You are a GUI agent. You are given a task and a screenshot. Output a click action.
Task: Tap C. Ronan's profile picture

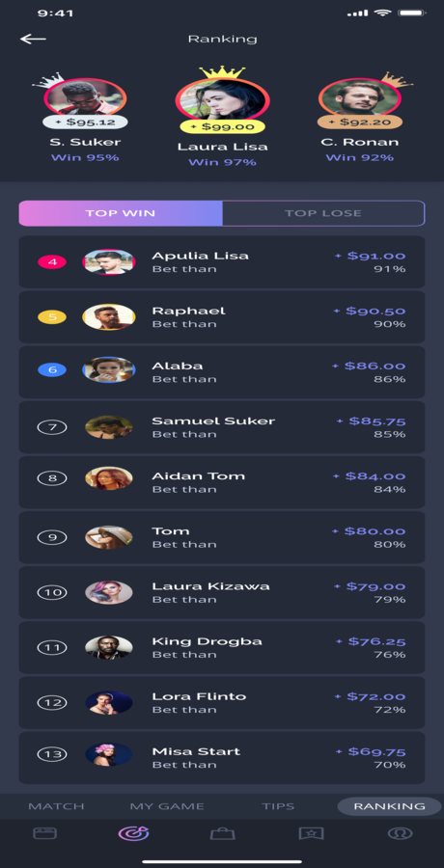coord(360,97)
